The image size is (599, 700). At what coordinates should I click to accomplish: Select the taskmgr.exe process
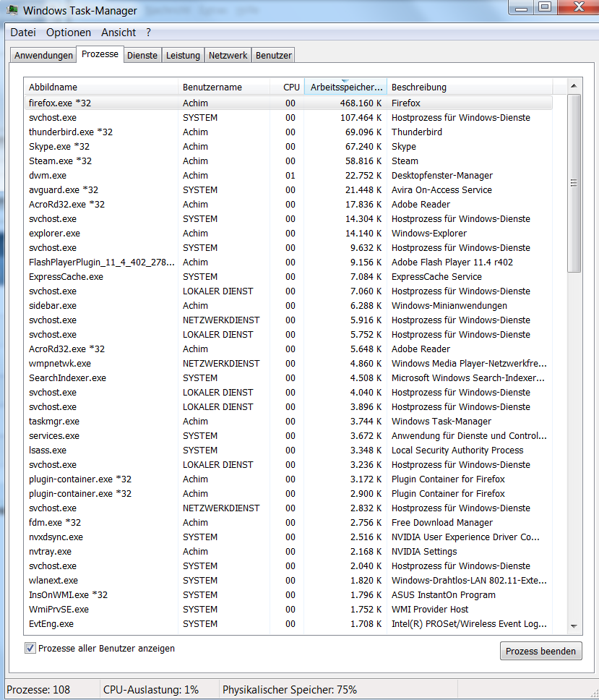288,422
